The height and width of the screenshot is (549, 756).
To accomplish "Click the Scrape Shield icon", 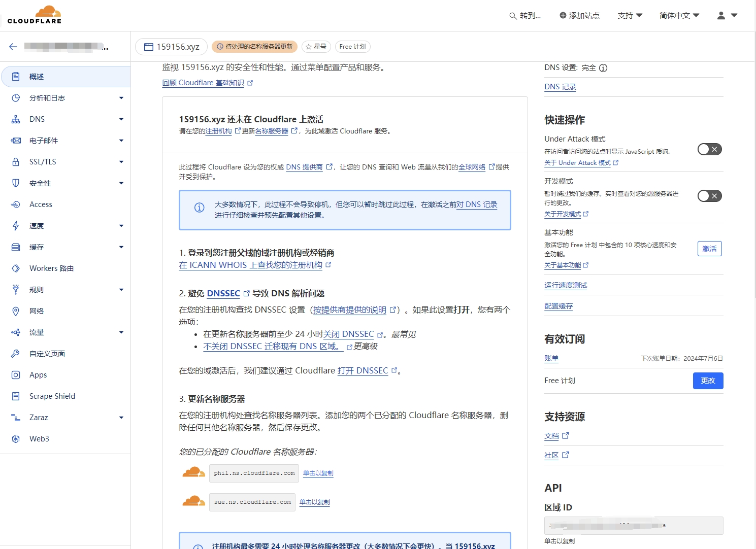I will point(16,396).
